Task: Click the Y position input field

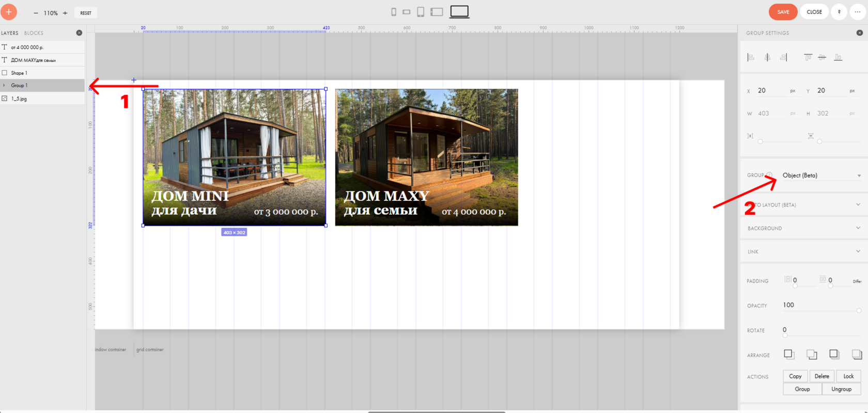Action: pos(832,90)
